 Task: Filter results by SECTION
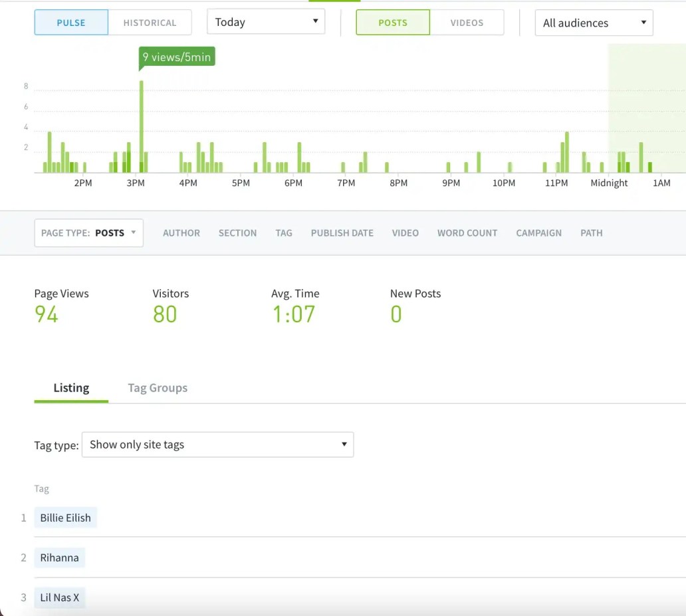click(237, 233)
